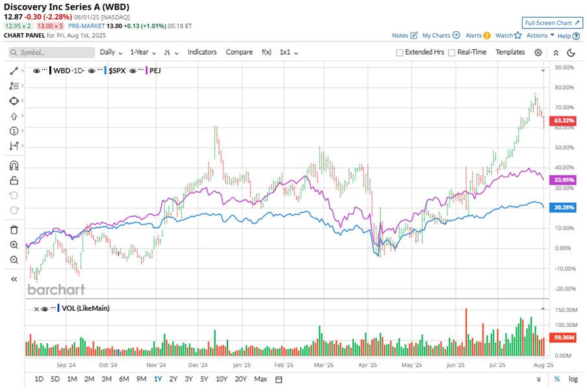587x392 pixels.
Task: Hide the WBD series
Action: [x=36, y=71]
